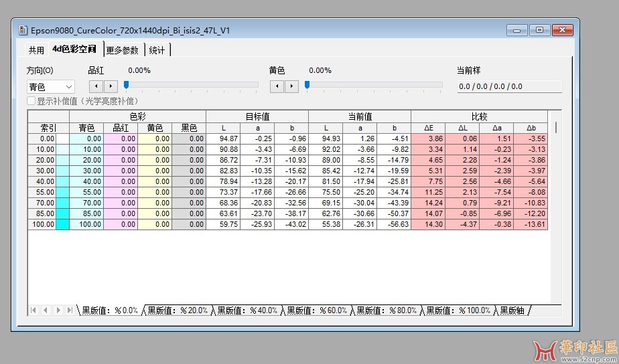Step yellow (黄色) value left arrow

(277, 86)
